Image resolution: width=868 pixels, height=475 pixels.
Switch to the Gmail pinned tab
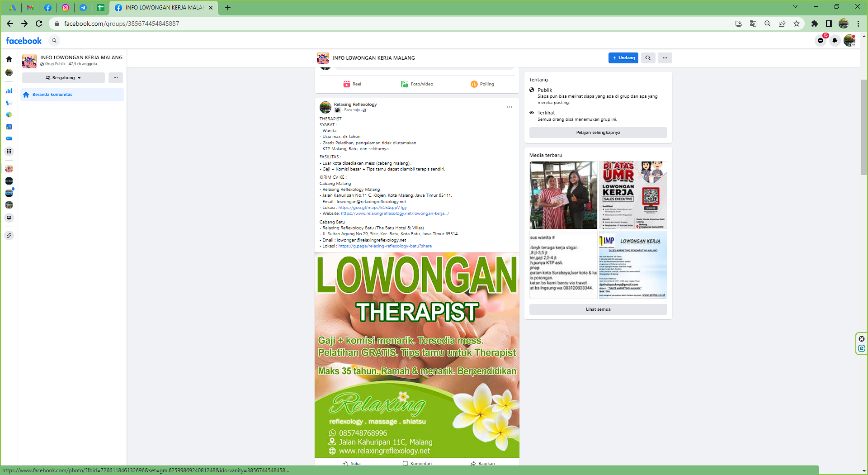pyautogui.click(x=30, y=8)
